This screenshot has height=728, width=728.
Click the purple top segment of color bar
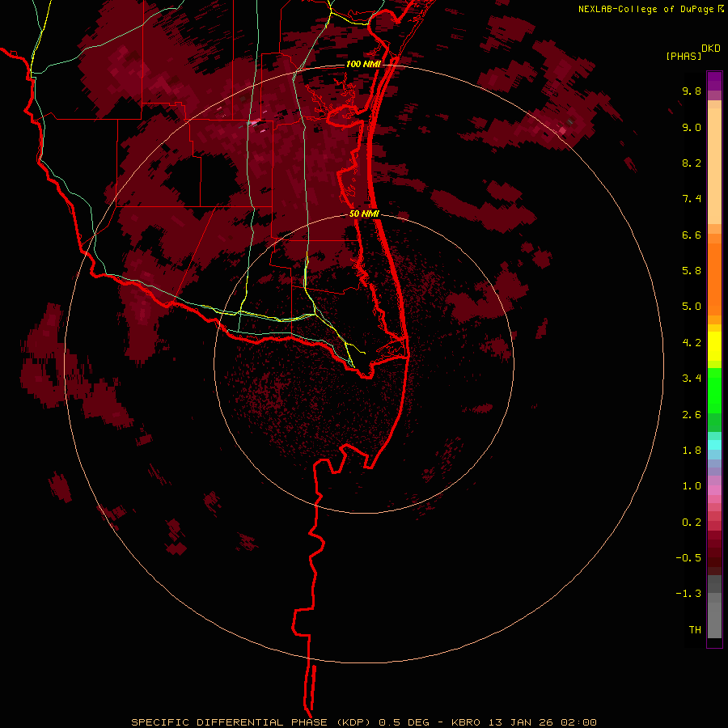click(x=714, y=81)
